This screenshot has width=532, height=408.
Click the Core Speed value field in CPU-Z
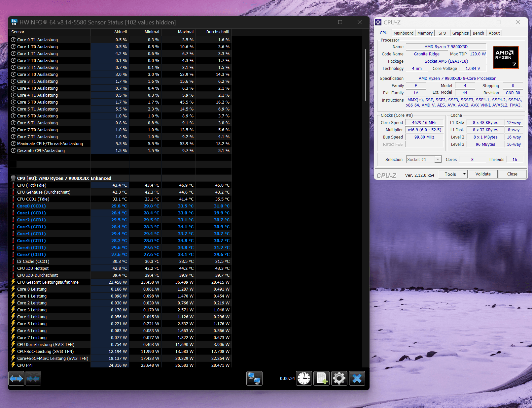click(424, 122)
